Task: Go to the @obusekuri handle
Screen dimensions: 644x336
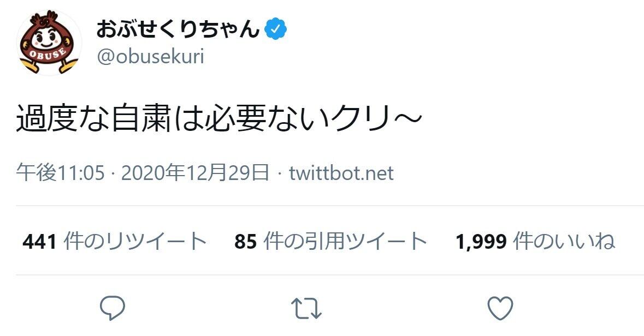Action: pos(150,56)
